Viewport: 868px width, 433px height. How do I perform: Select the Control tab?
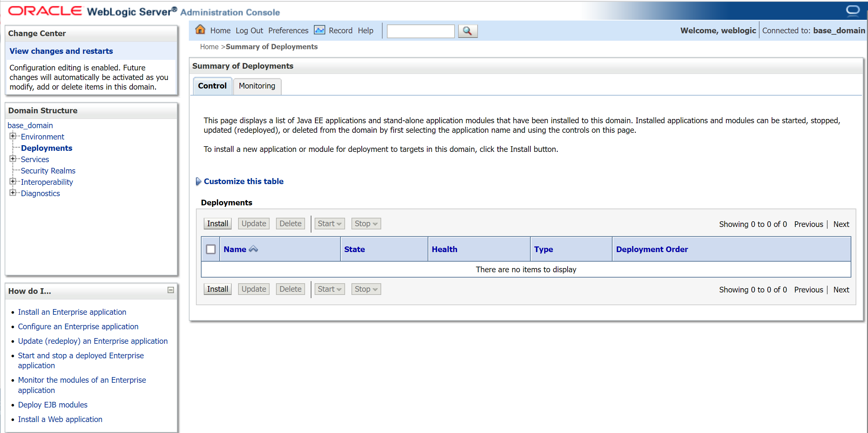212,86
